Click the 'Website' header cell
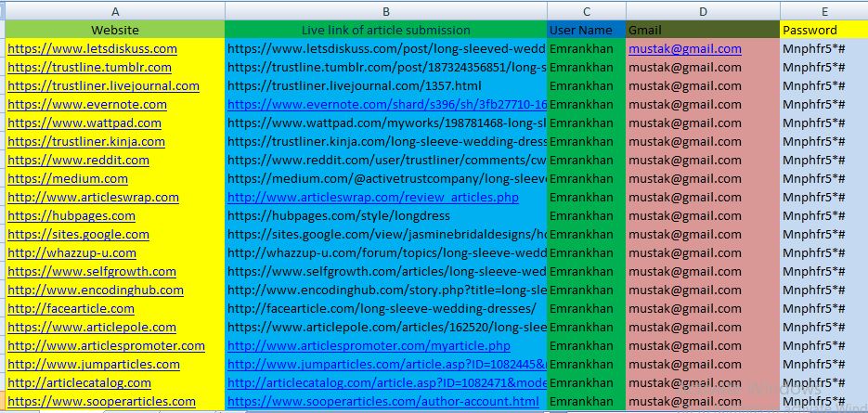The width and height of the screenshot is (868, 413). point(115,30)
